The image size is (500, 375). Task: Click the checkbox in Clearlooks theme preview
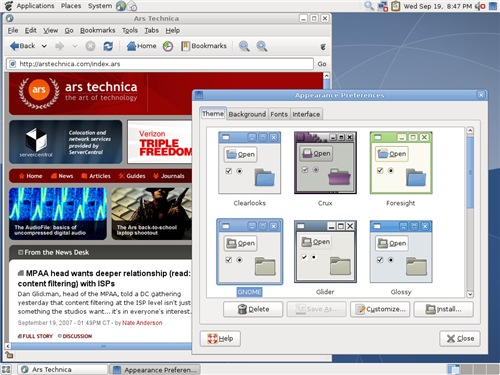[228, 171]
